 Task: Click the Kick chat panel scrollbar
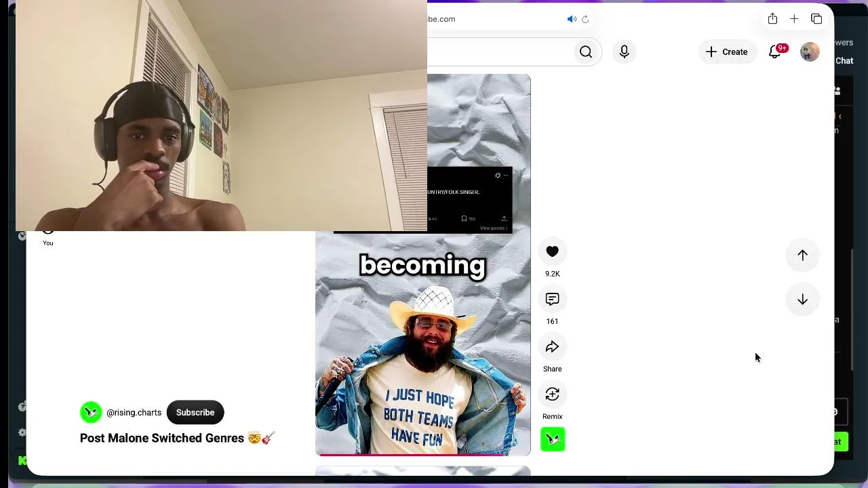(x=852, y=310)
